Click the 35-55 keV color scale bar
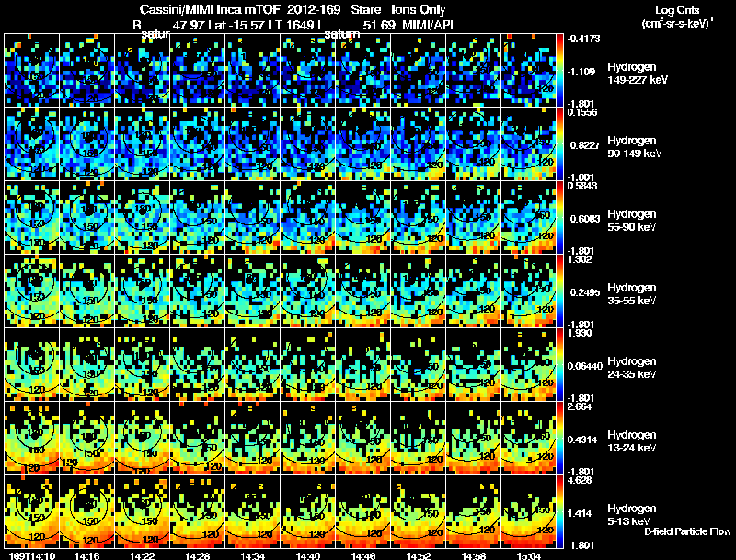This screenshot has height=560, width=736. pos(559,291)
